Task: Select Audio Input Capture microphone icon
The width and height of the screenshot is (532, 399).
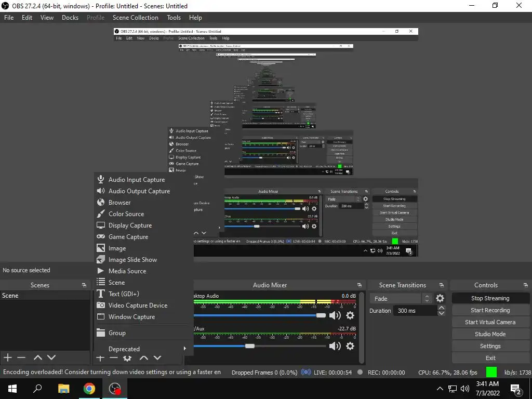Action: [x=100, y=179]
